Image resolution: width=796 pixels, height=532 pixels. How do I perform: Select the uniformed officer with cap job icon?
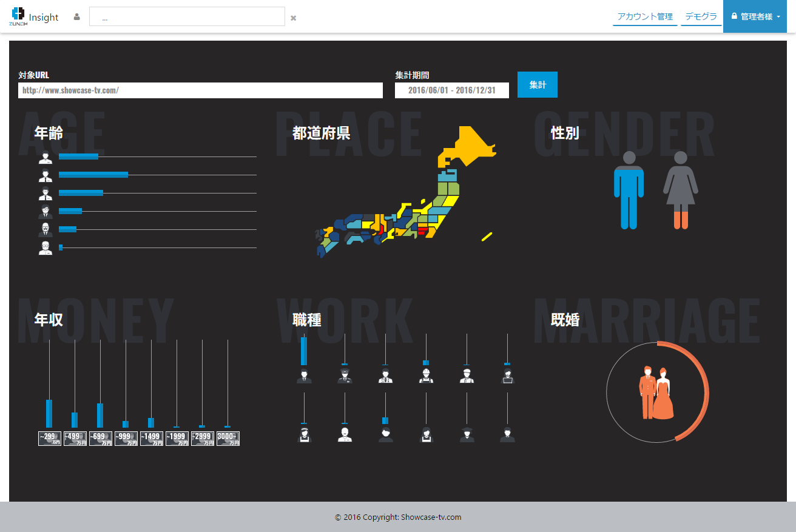click(345, 376)
